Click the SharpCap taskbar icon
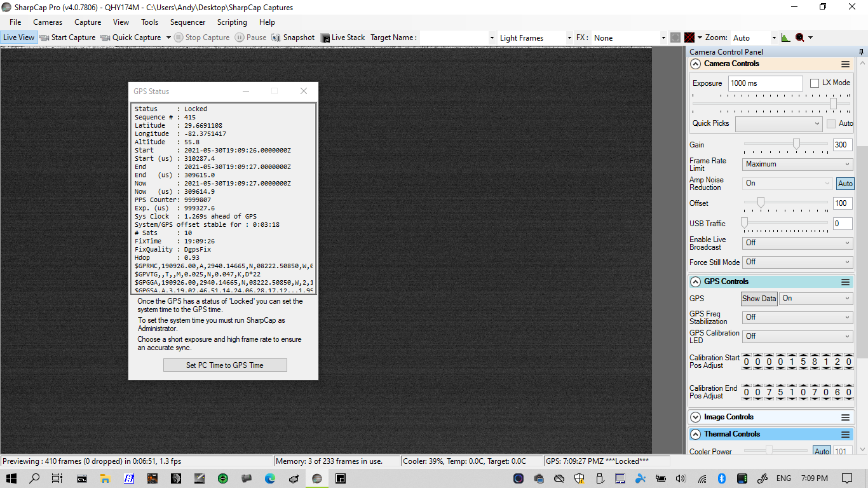This screenshot has height=488, width=868. coord(316,478)
